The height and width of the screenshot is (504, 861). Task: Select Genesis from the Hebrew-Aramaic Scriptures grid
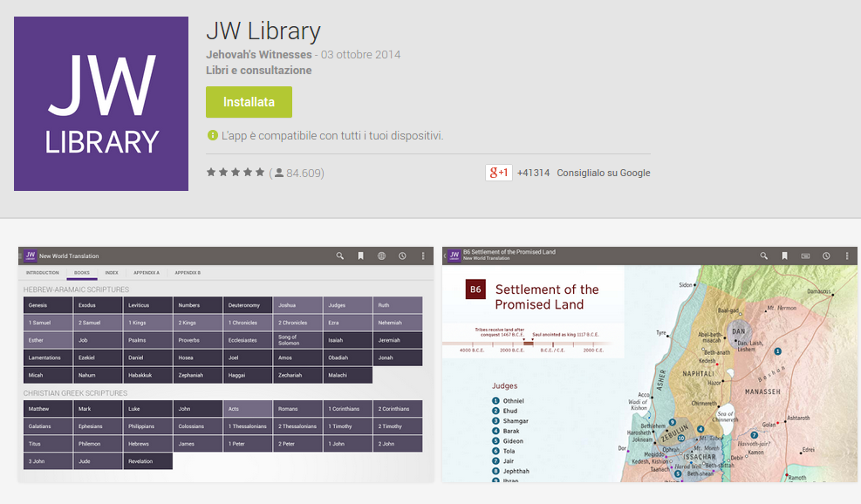pos(47,305)
